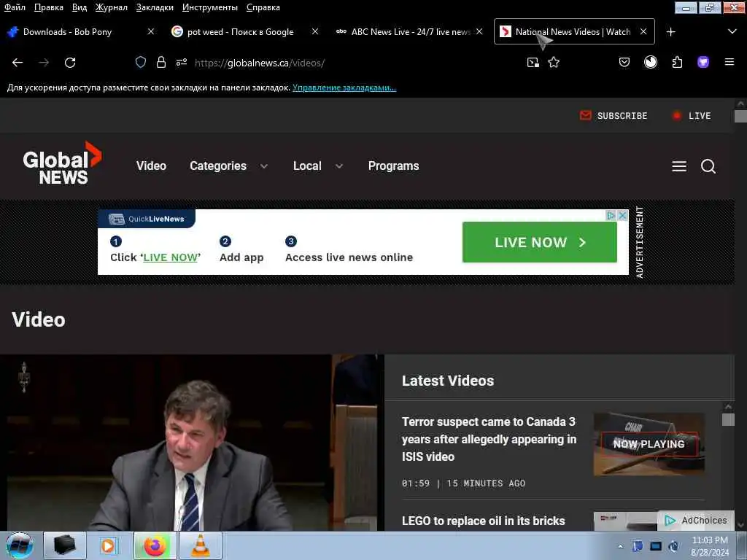This screenshot has width=747, height=560.
Task: Close the pot weed Google tab
Action: point(315,31)
